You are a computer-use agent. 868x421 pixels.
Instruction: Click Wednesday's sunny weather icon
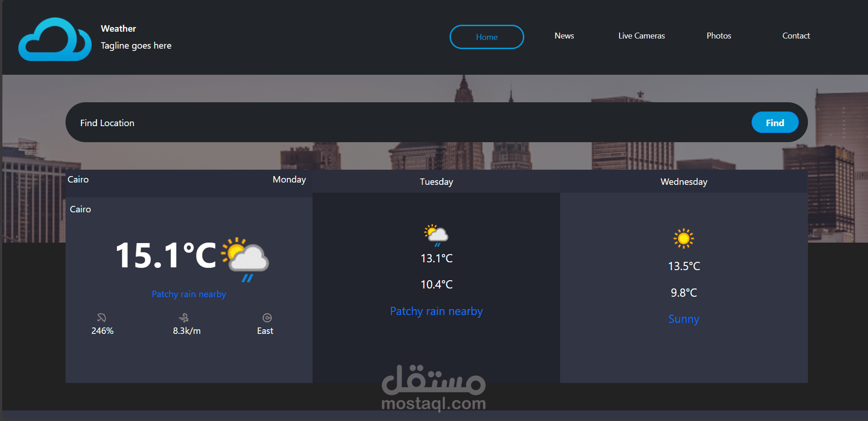683,239
